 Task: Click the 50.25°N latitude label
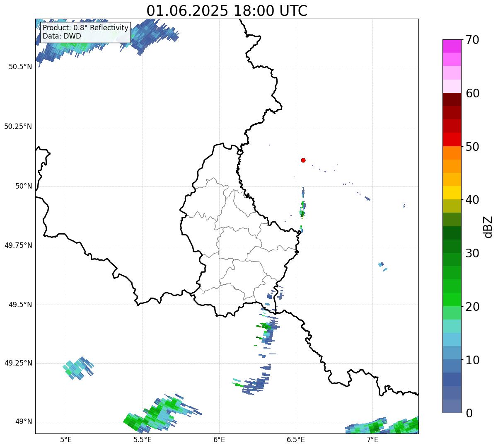(18, 126)
